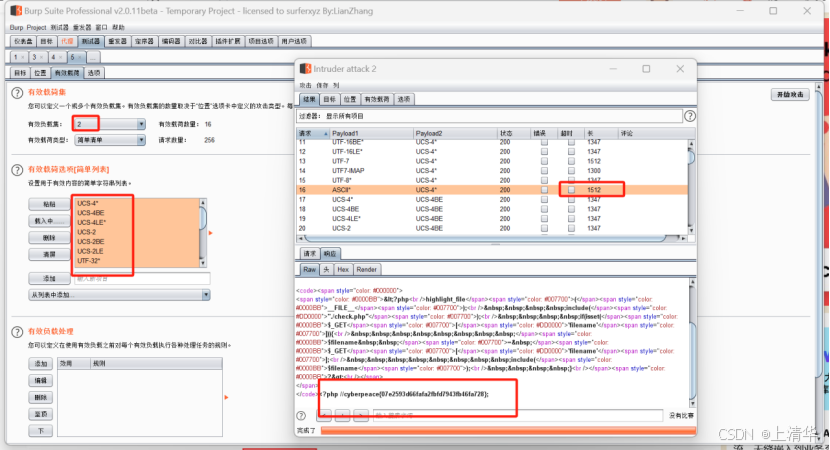The image size is (830, 450).
Task: Open the Burp menu in the main window
Action: (x=16, y=28)
